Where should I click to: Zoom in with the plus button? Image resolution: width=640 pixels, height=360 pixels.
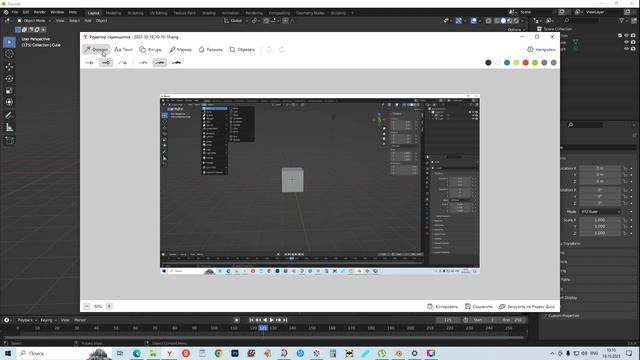point(109,306)
